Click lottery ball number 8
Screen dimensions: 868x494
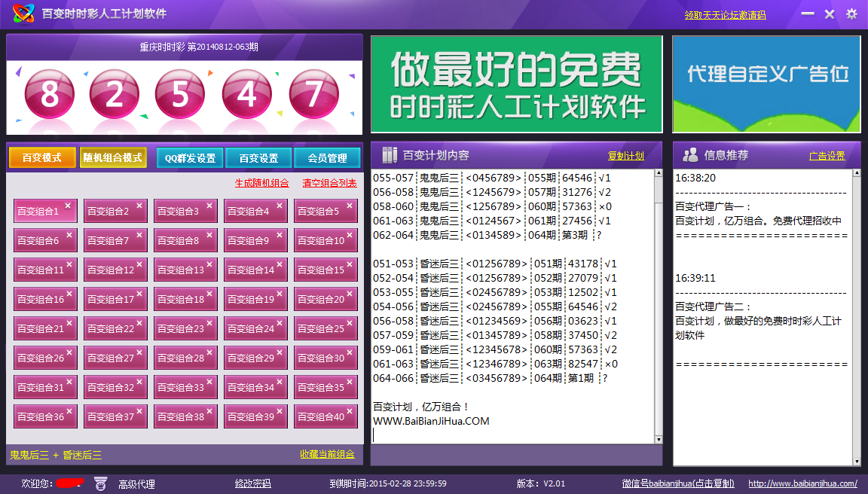point(49,94)
